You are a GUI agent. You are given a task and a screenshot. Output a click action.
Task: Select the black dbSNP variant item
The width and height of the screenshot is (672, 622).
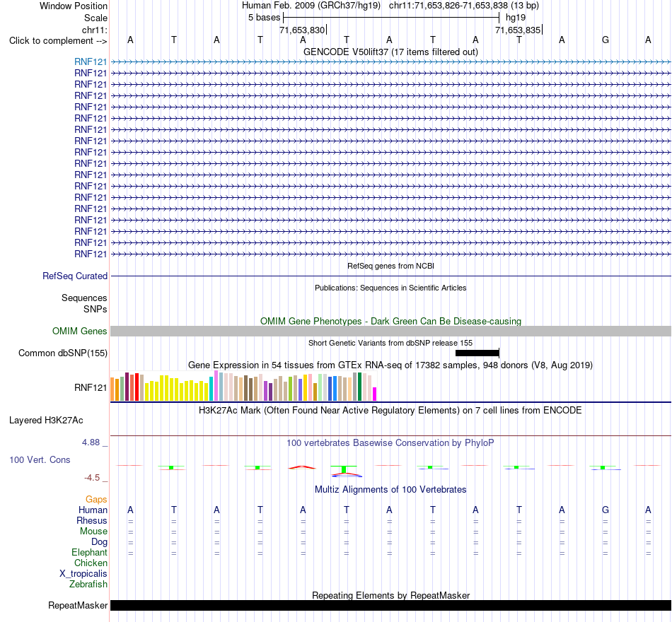pyautogui.click(x=477, y=353)
